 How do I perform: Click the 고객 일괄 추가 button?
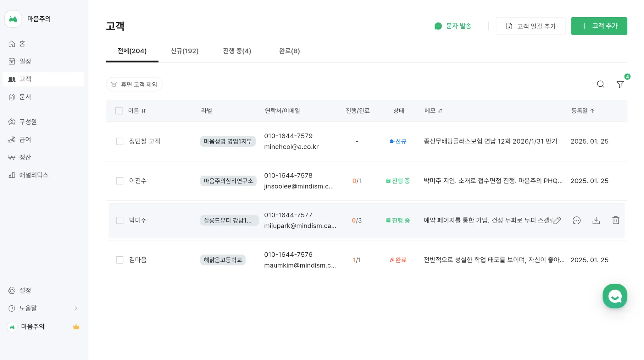[x=530, y=26]
